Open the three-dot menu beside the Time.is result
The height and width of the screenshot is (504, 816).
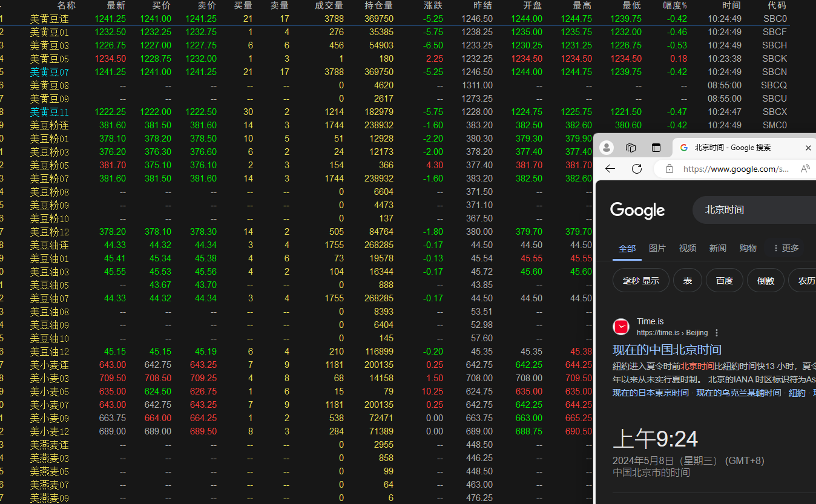(716, 332)
